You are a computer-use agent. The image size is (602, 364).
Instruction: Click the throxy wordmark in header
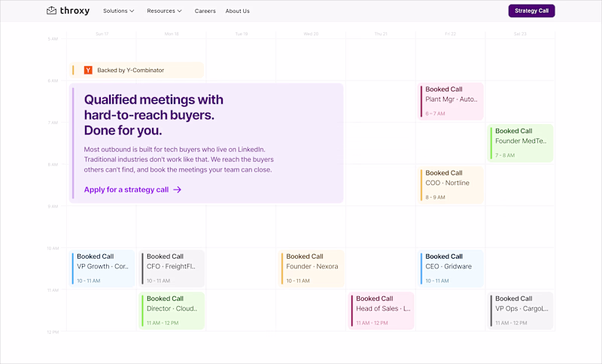(x=74, y=11)
